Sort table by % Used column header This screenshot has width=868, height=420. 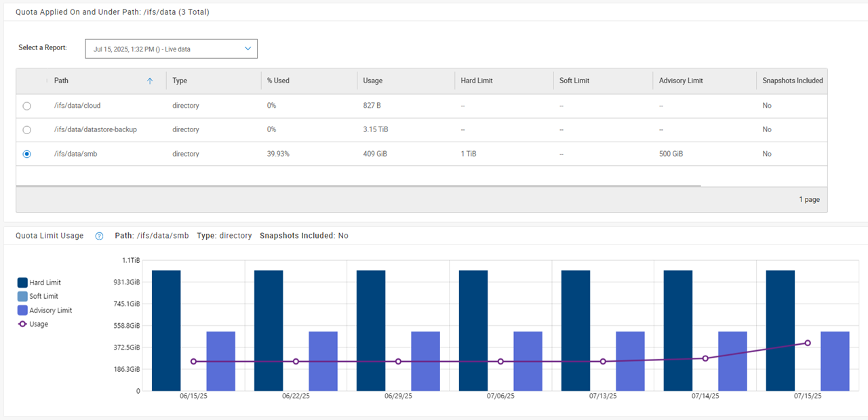[x=278, y=81]
